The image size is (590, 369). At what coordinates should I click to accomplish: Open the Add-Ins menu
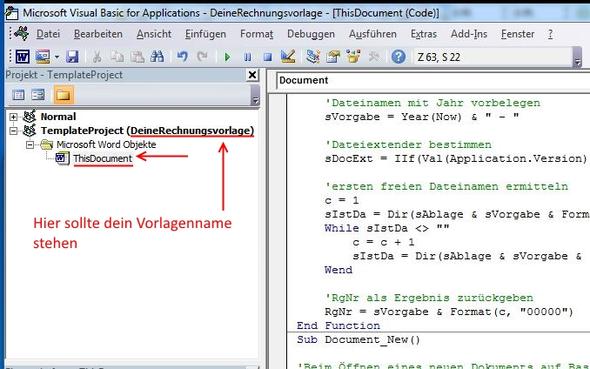click(469, 34)
